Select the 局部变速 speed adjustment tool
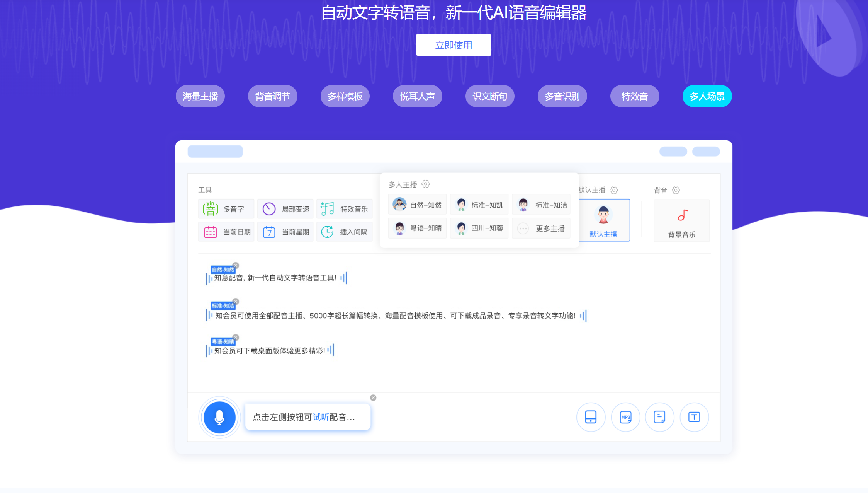868x493 pixels. (x=285, y=208)
